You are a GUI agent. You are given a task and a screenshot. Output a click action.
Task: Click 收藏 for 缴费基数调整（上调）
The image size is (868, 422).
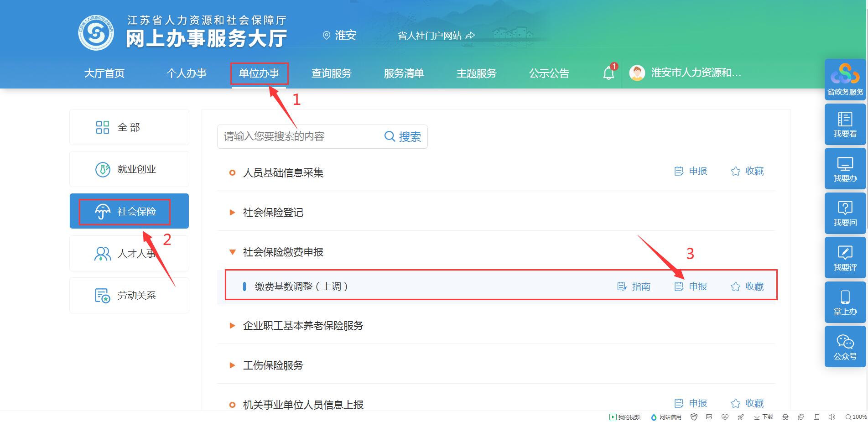tap(747, 287)
